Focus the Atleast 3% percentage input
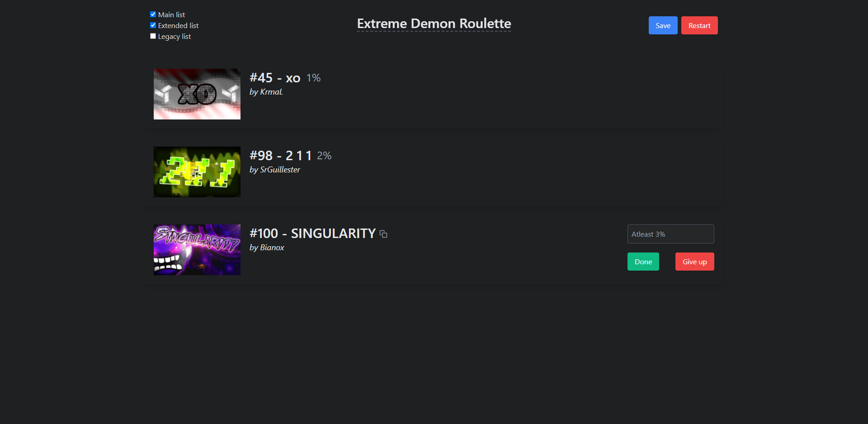868x424 pixels. (x=670, y=234)
